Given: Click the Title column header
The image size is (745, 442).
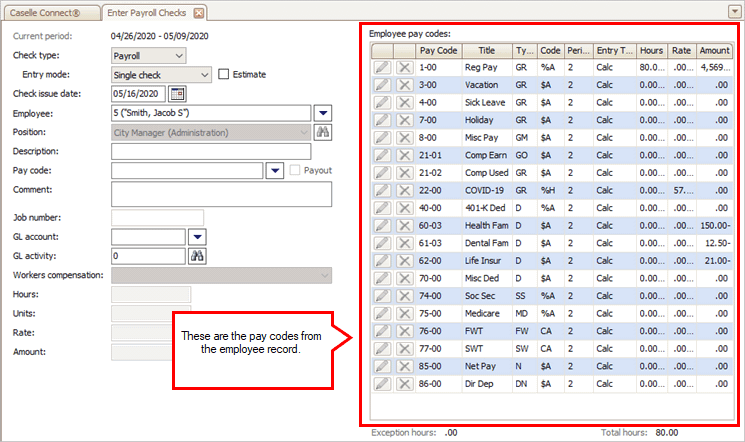Looking at the screenshot, I should pyautogui.click(x=486, y=50).
